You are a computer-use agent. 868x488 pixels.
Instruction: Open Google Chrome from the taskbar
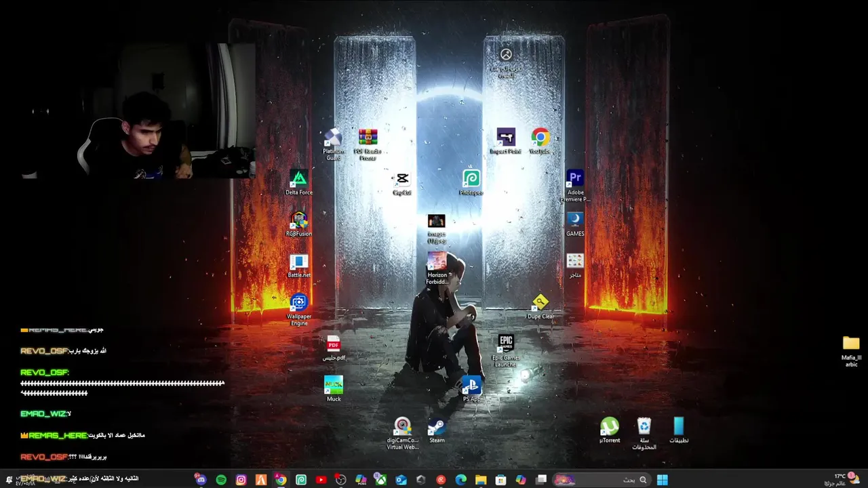point(281,480)
